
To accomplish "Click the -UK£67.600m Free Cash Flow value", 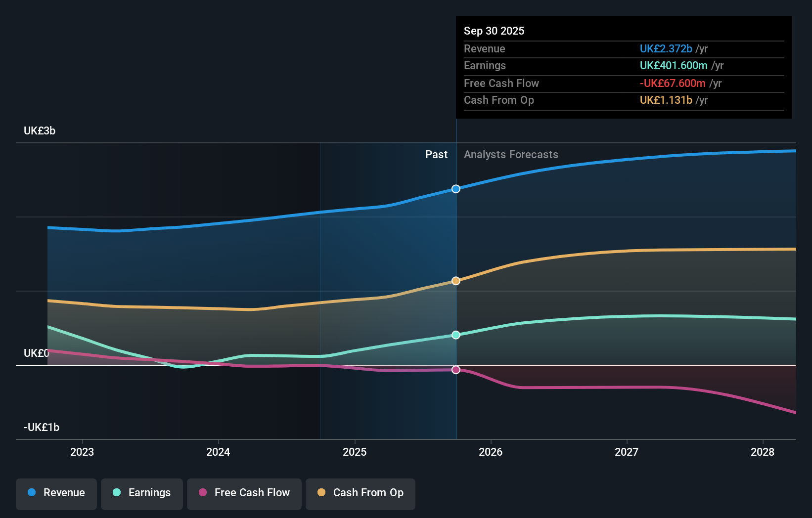I will tap(673, 83).
